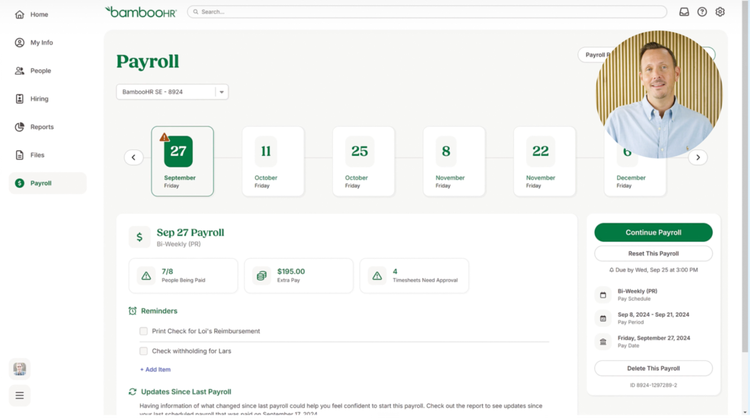
Task: Open the inbox tray icon
Action: pyautogui.click(x=684, y=12)
